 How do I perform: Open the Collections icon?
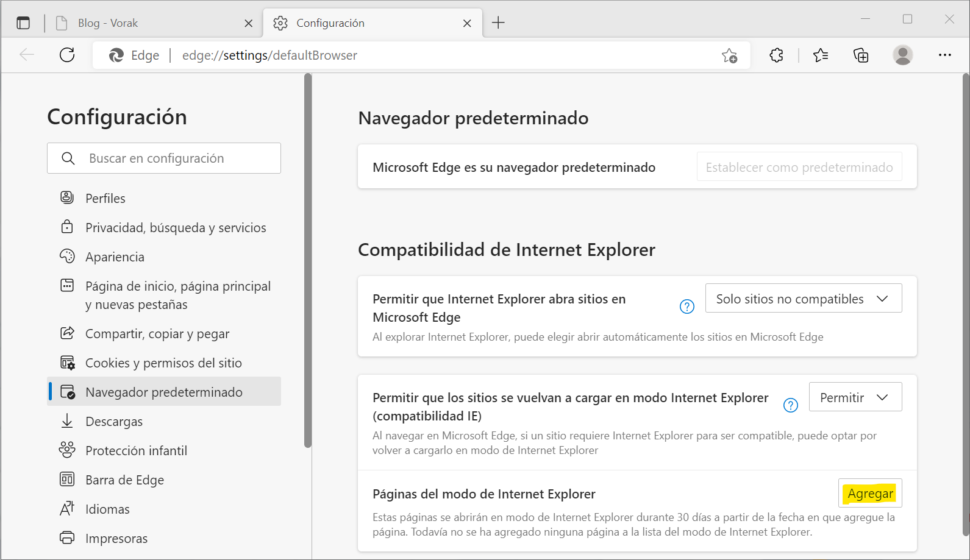click(x=861, y=55)
